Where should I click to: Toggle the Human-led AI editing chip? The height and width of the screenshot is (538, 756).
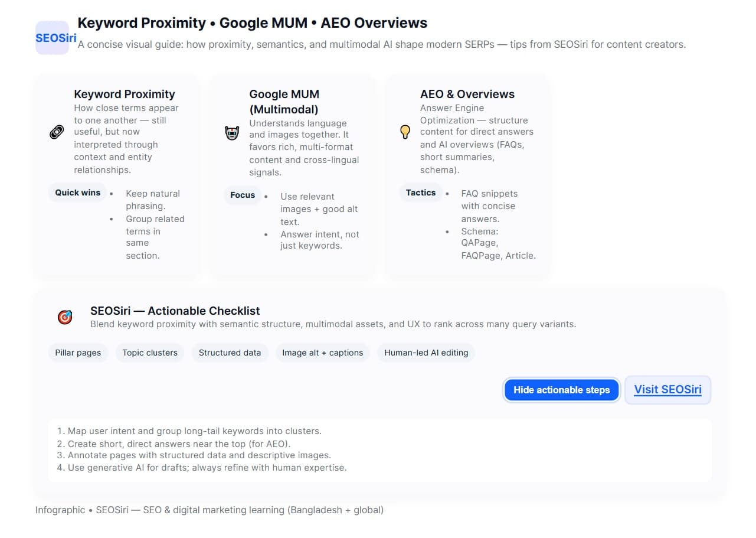tap(426, 353)
